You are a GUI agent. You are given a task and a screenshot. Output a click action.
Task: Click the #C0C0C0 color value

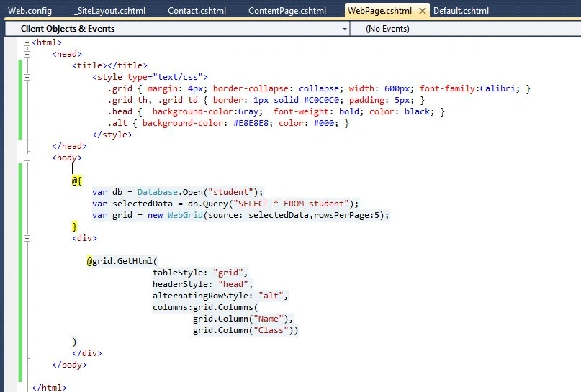321,100
